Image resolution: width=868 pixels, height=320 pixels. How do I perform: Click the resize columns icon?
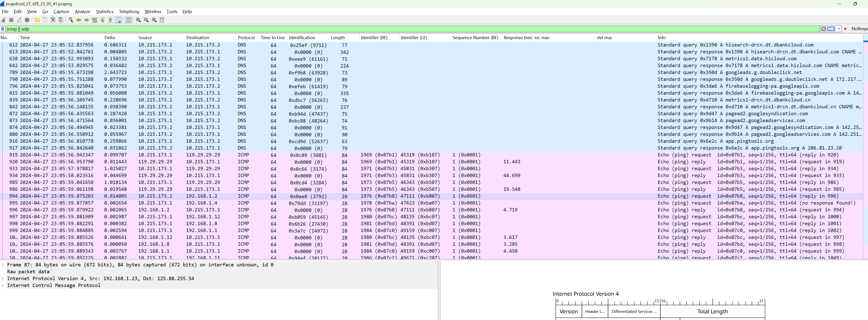162,20
